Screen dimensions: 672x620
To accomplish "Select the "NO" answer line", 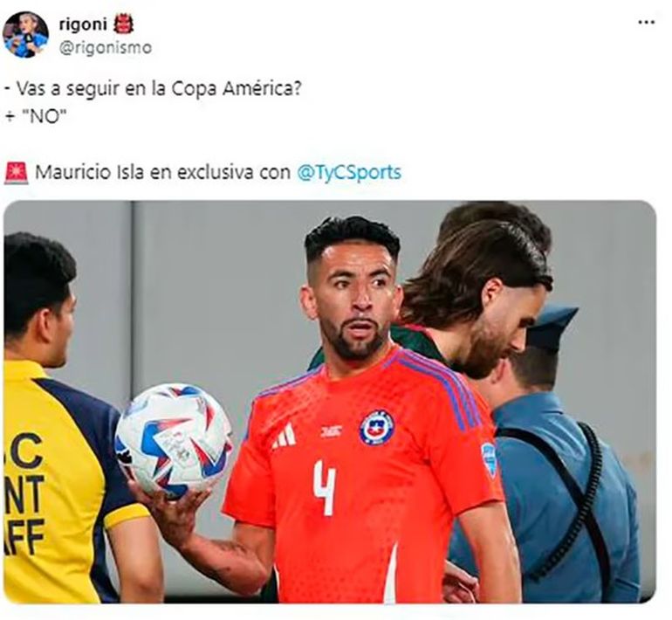I will pos(32,116).
